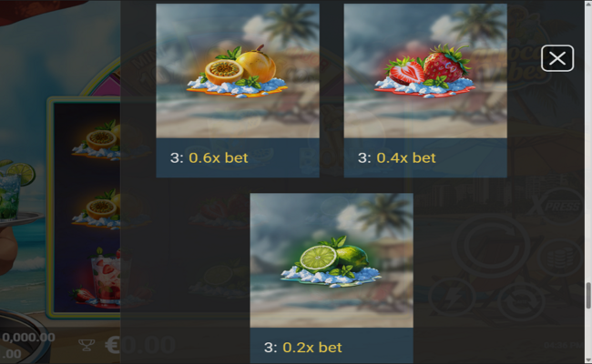This screenshot has height=364, width=592.
Task: Click the trophy win icon
Action: [87, 345]
